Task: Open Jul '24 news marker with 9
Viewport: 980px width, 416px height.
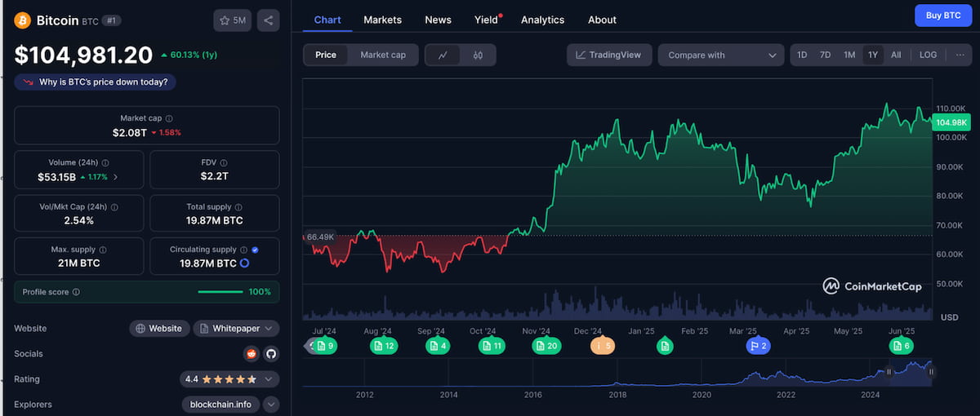Action: coord(326,346)
